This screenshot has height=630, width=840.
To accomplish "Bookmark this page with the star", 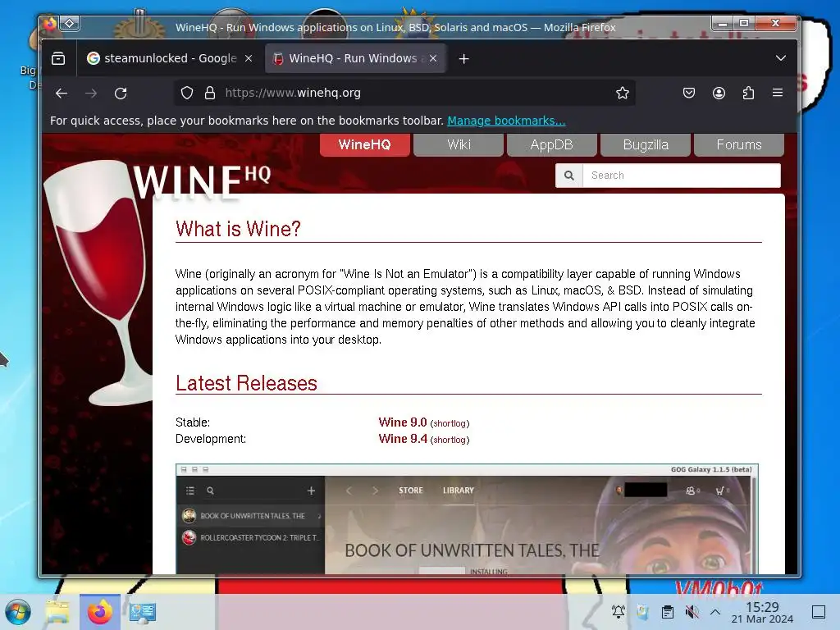I will (622, 93).
